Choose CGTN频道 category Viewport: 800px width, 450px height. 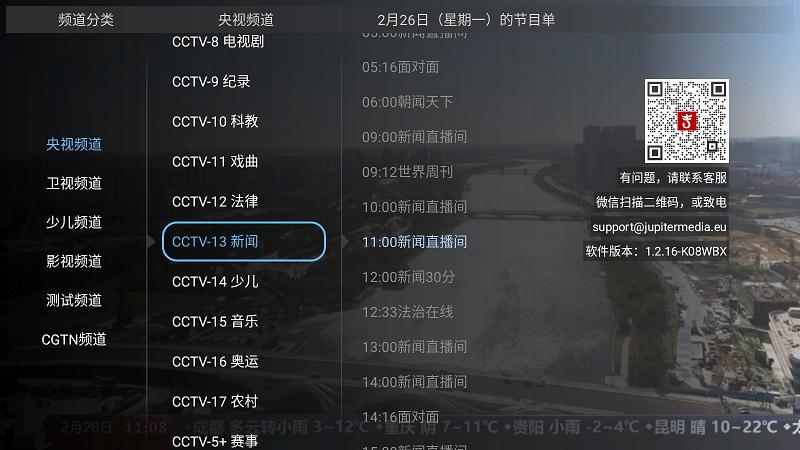pyautogui.click(x=74, y=339)
